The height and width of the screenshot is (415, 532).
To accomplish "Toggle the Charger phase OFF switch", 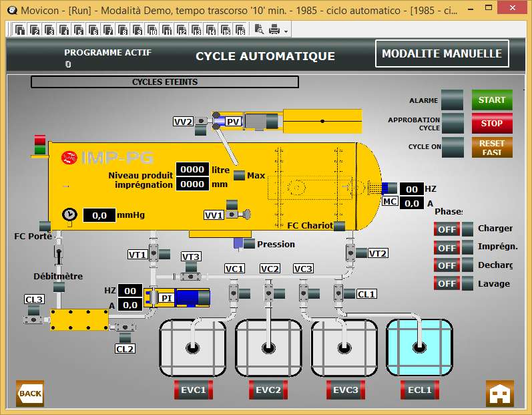I will (x=447, y=229).
